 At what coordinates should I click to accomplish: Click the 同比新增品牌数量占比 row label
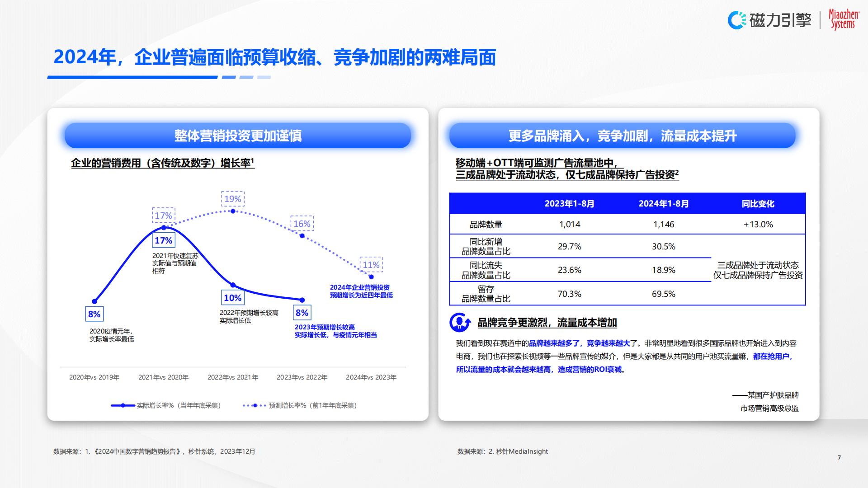486,246
